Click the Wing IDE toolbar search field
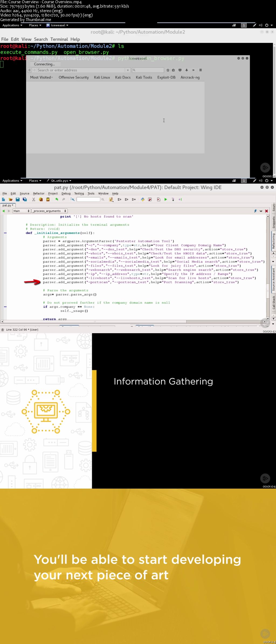 pyautogui.click(x=88, y=199)
